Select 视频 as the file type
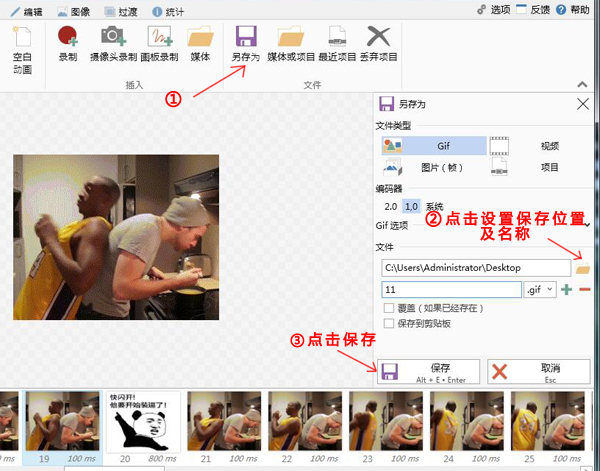Image resolution: width=600 pixels, height=471 pixels. [x=540, y=146]
